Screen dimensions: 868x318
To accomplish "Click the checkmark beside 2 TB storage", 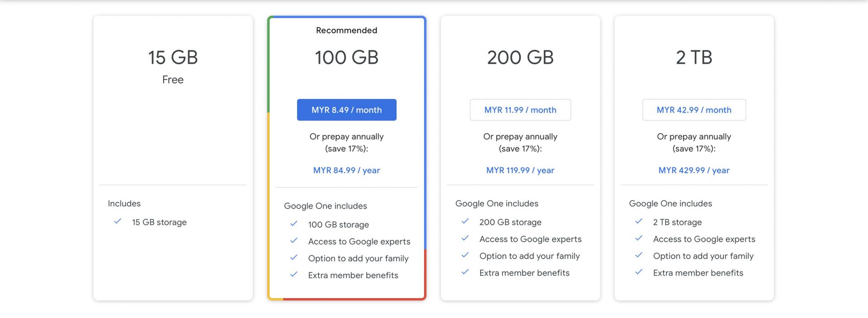I will (639, 222).
